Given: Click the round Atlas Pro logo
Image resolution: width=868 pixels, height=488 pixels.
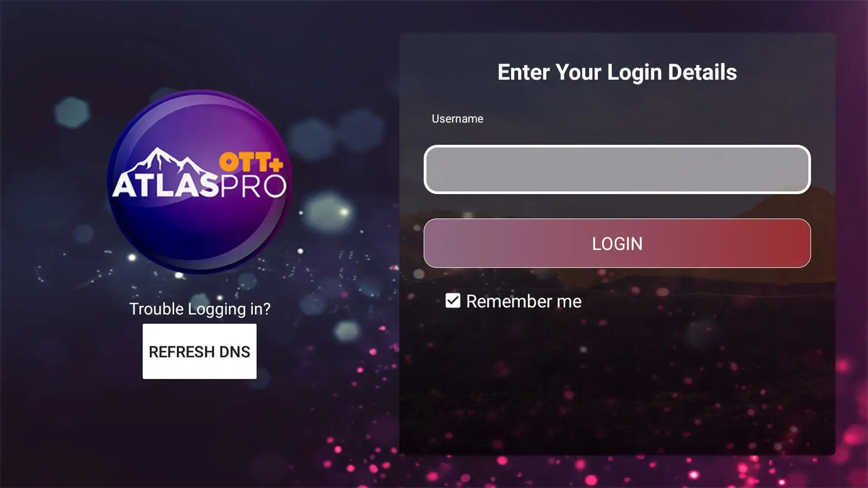Looking at the screenshot, I should point(199,182).
